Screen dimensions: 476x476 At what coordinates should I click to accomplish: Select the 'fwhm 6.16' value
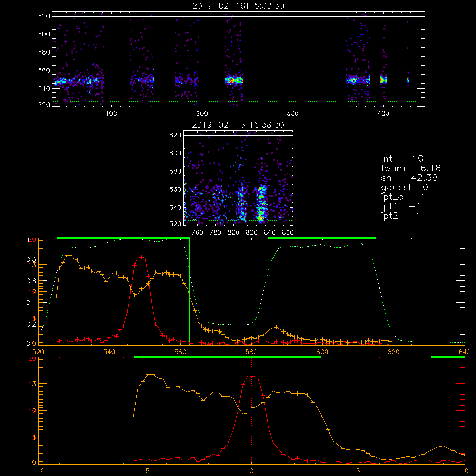click(x=411, y=168)
